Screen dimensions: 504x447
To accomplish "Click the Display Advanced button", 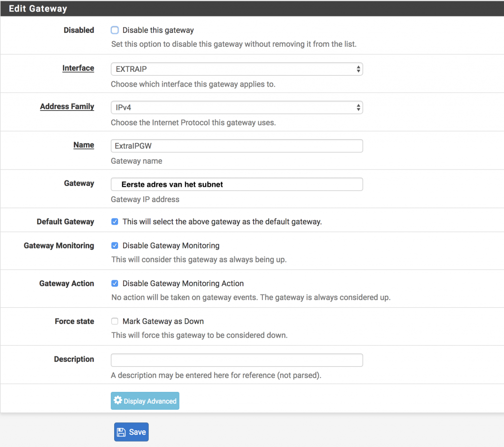I will pyautogui.click(x=145, y=401).
